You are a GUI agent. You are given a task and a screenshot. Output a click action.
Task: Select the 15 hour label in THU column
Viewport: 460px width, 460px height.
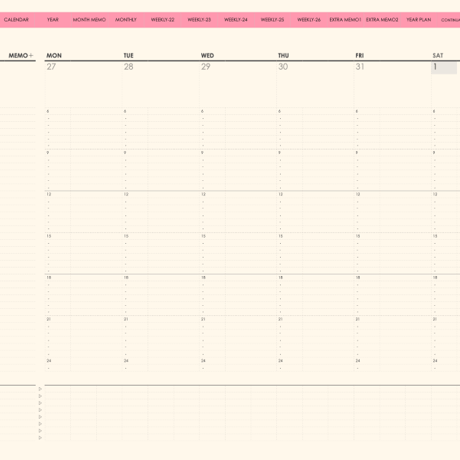281,236
